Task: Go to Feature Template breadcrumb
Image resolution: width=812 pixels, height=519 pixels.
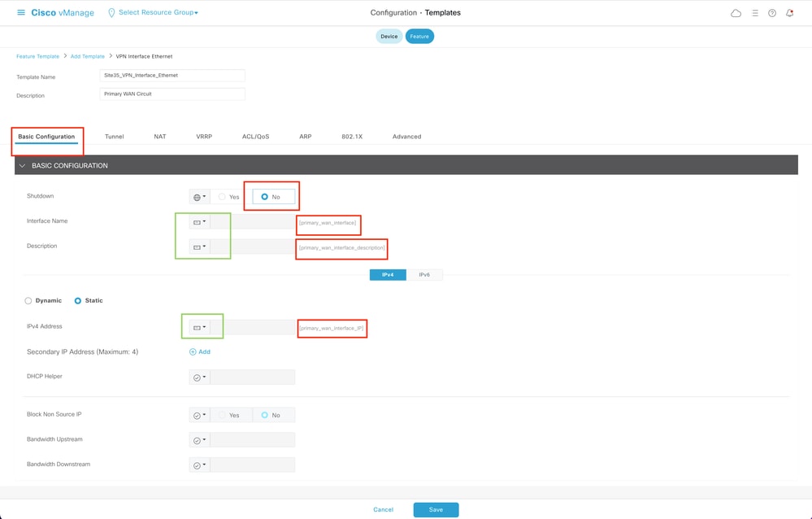Action: pyautogui.click(x=38, y=56)
